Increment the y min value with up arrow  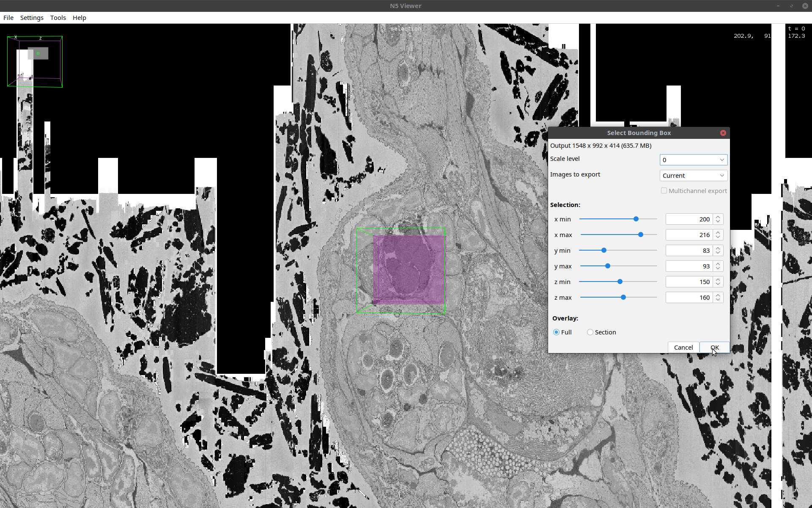coord(718,248)
